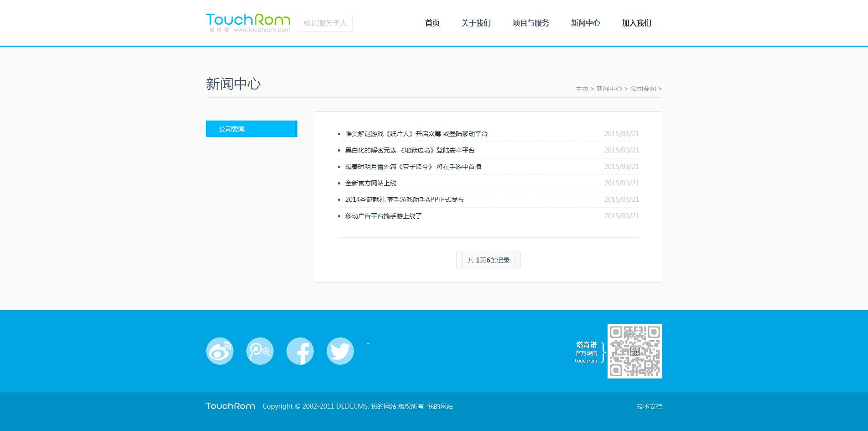This screenshot has width=868, height=431.
Task: Click the white TouchRom footer logo
Action: click(x=230, y=406)
